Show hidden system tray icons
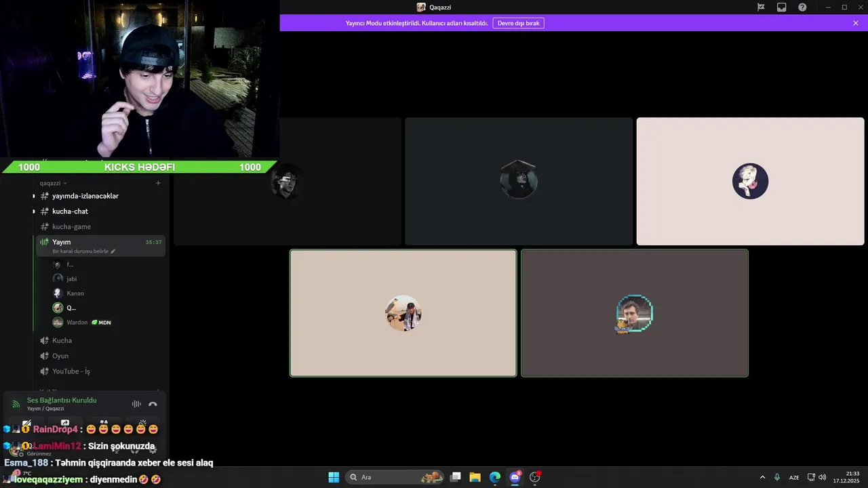Screen dimensions: 868x488 tap(762, 477)
